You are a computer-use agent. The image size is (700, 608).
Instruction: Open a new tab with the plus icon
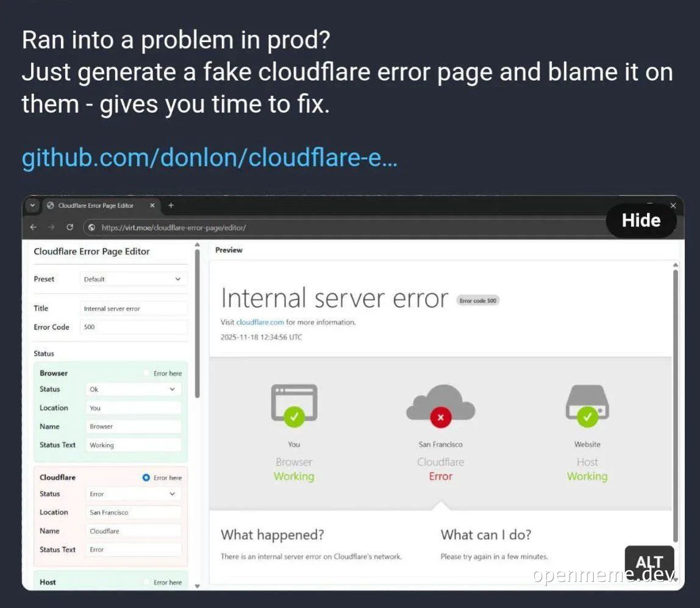171,206
